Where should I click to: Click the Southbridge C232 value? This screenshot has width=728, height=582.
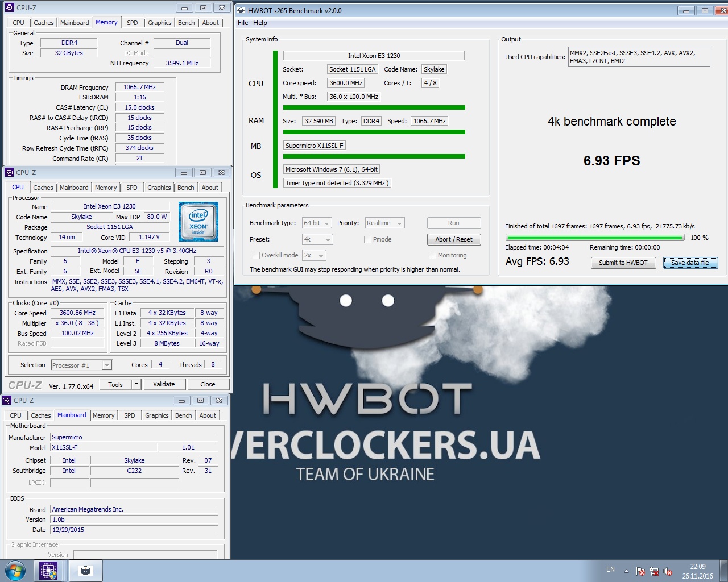(x=134, y=471)
